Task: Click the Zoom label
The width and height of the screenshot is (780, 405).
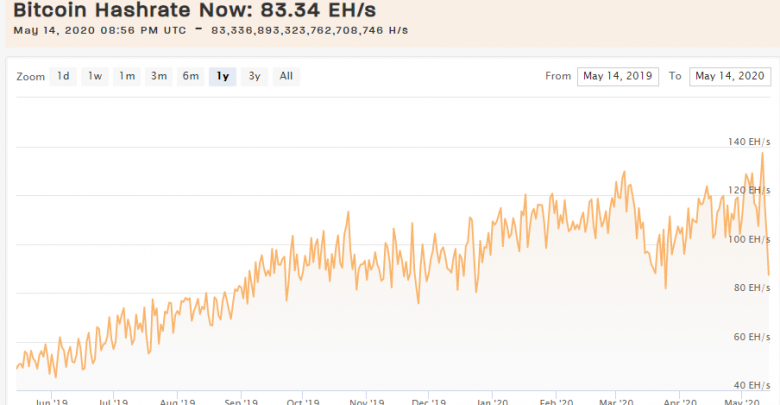Action: (30, 77)
